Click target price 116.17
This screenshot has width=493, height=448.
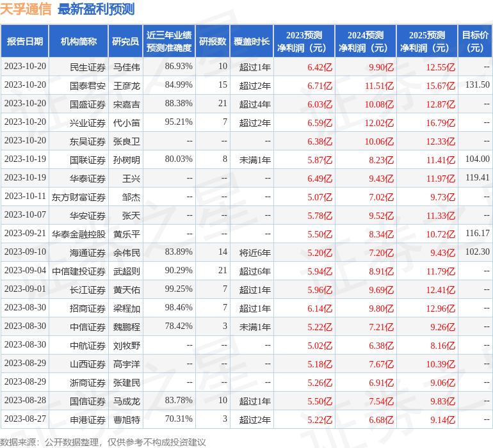pos(477,233)
